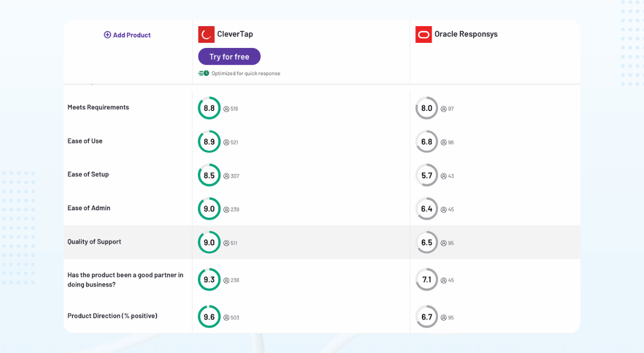Image resolution: width=644 pixels, height=353 pixels.
Task: Click CleverTap's 9.3 good partner score ring
Action: point(209,279)
